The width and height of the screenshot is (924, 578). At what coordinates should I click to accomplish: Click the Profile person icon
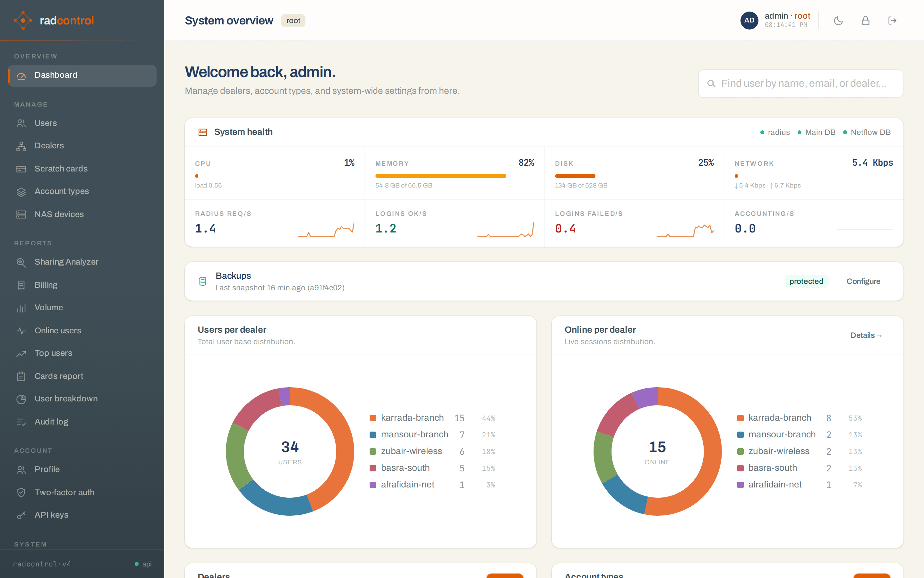pos(21,469)
